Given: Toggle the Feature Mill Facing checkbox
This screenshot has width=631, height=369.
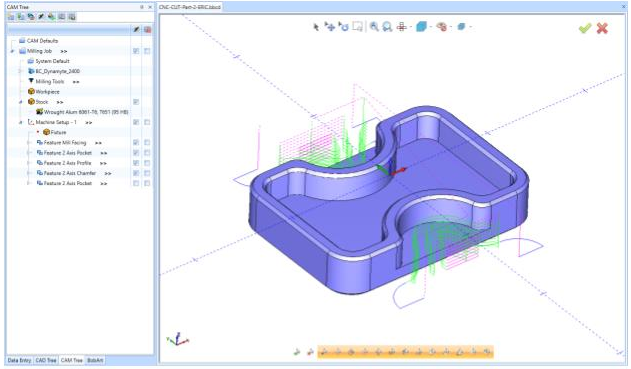Looking at the screenshot, I should [x=136, y=142].
